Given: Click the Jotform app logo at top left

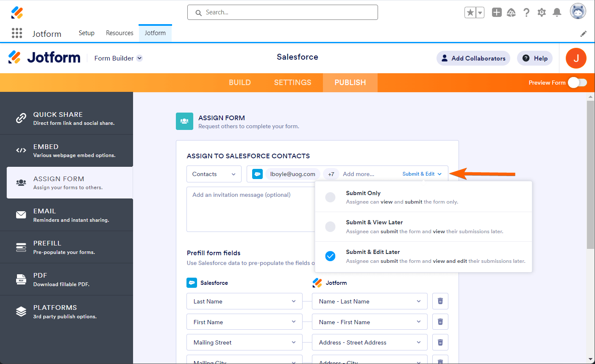Looking at the screenshot, I should (17, 12).
